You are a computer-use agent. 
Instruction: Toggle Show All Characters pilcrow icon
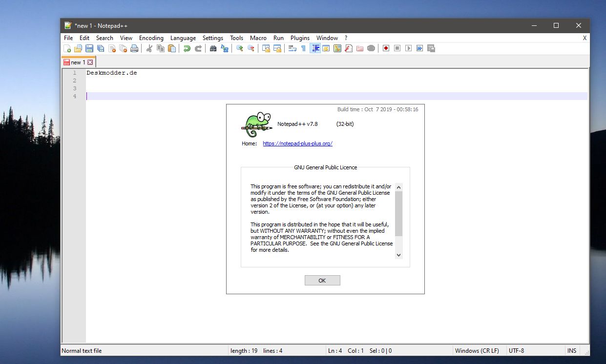[303, 48]
